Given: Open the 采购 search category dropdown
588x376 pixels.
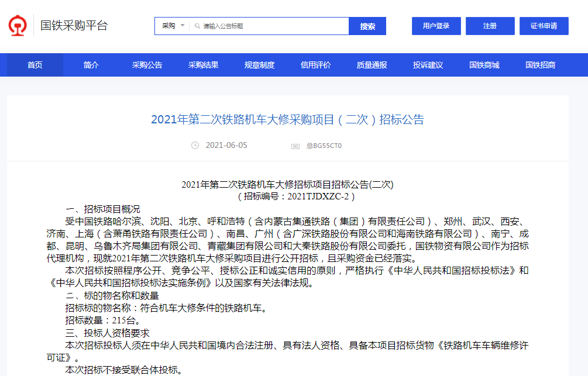Looking at the screenshot, I should (x=173, y=26).
